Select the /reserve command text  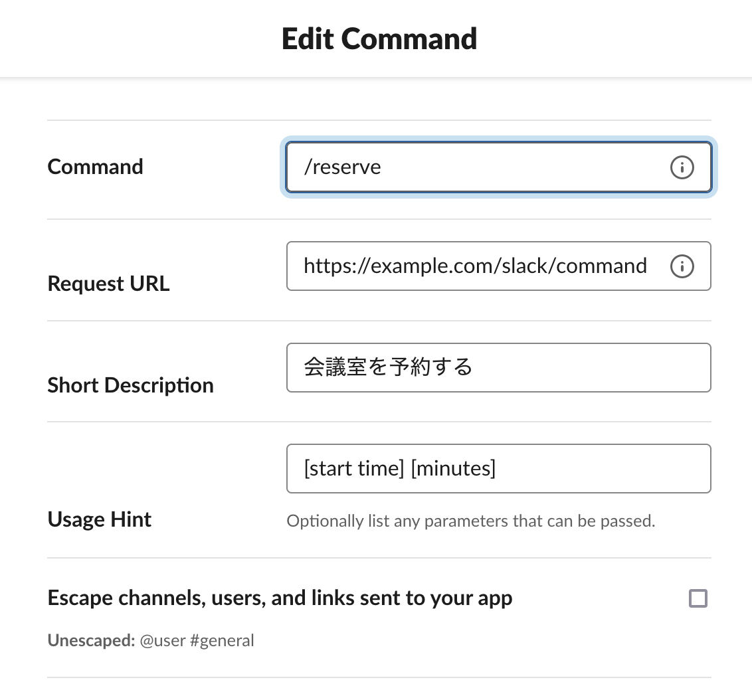tap(343, 167)
